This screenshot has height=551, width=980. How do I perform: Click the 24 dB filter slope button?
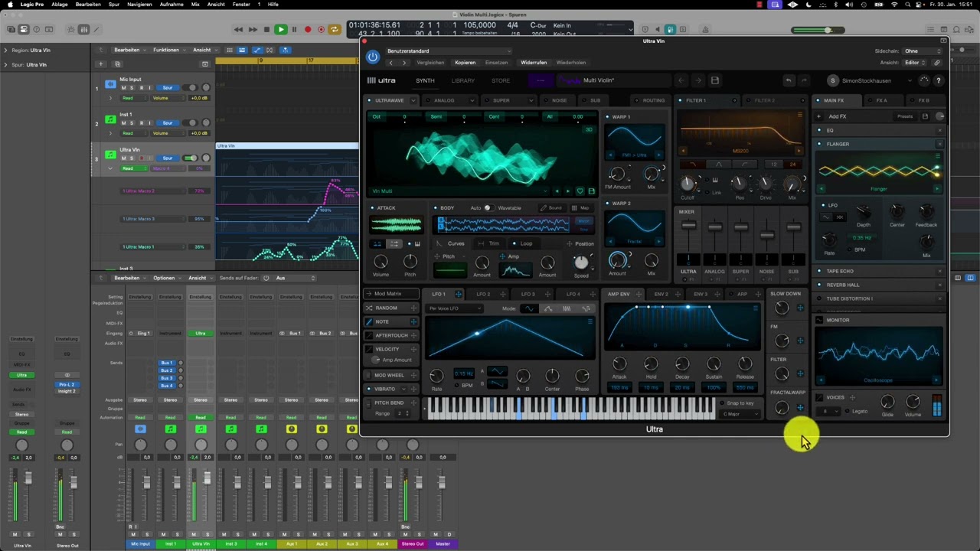pos(792,165)
